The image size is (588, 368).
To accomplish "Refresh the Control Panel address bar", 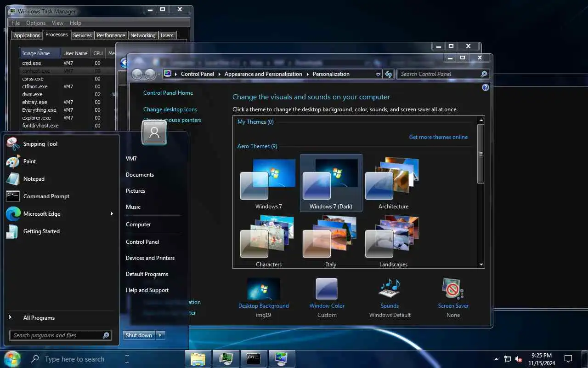I will [389, 74].
